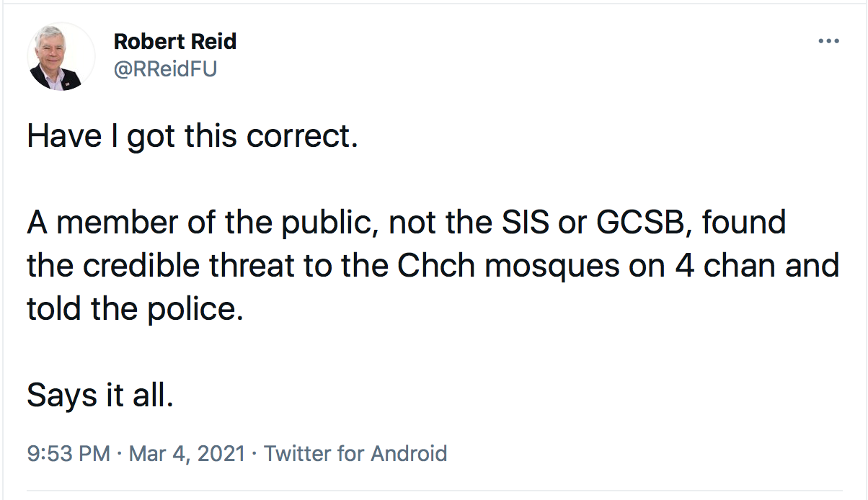Click the 9:53 PM timestamp
The height and width of the screenshot is (500, 868).
point(68,453)
